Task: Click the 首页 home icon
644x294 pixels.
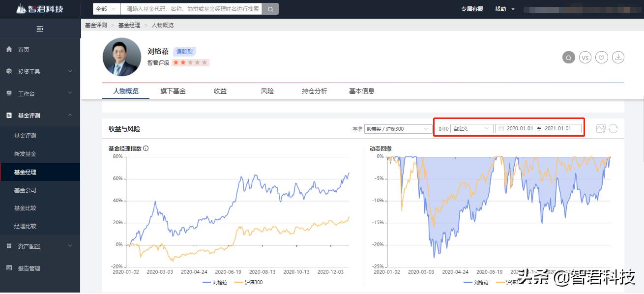Action: [x=9, y=50]
